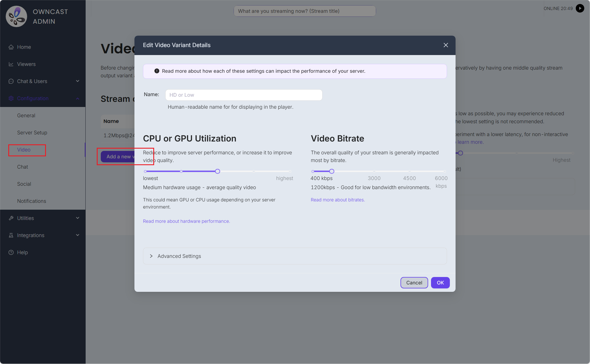Click the Configuration gear icon
This screenshot has height=364, width=590.
coord(11,98)
